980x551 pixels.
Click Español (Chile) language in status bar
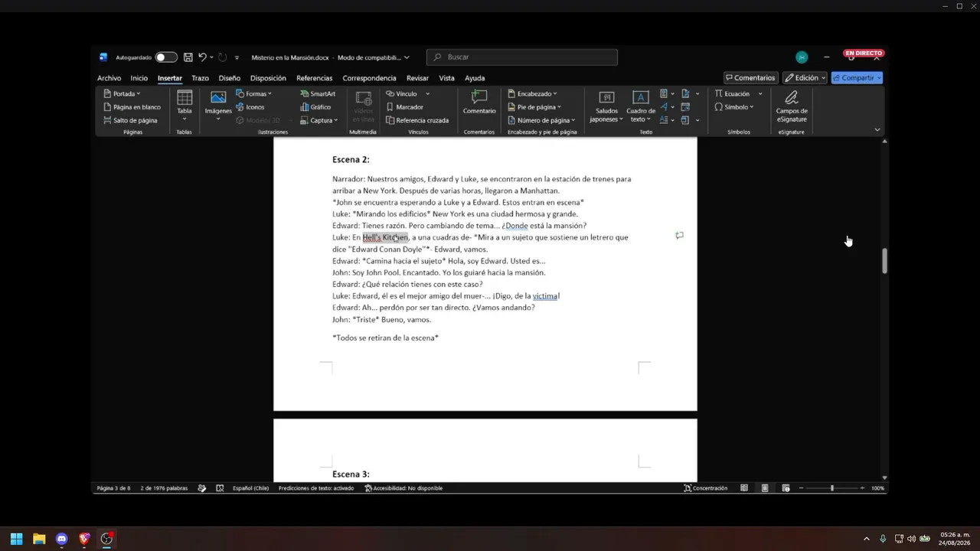tap(250, 488)
